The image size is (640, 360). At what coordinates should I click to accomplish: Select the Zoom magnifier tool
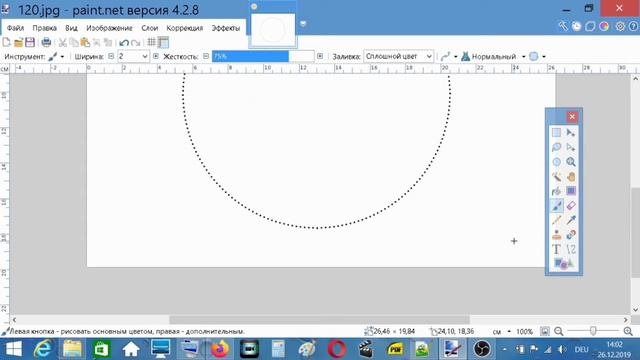coord(571,162)
